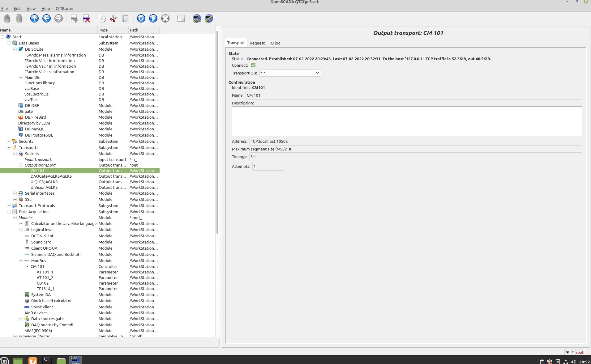This screenshot has height=364, width=591.
Task: Click the Delete item icon with red X
Action: [x=87, y=19]
